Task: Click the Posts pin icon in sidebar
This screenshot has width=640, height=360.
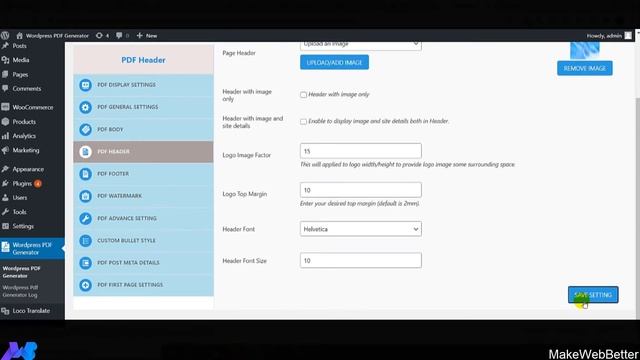Action: click(5, 46)
